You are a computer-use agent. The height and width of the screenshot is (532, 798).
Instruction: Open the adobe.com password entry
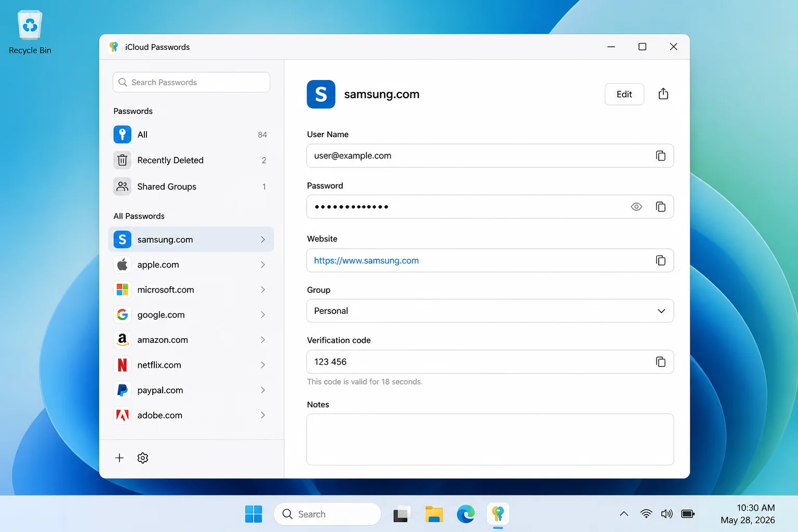[x=191, y=415]
